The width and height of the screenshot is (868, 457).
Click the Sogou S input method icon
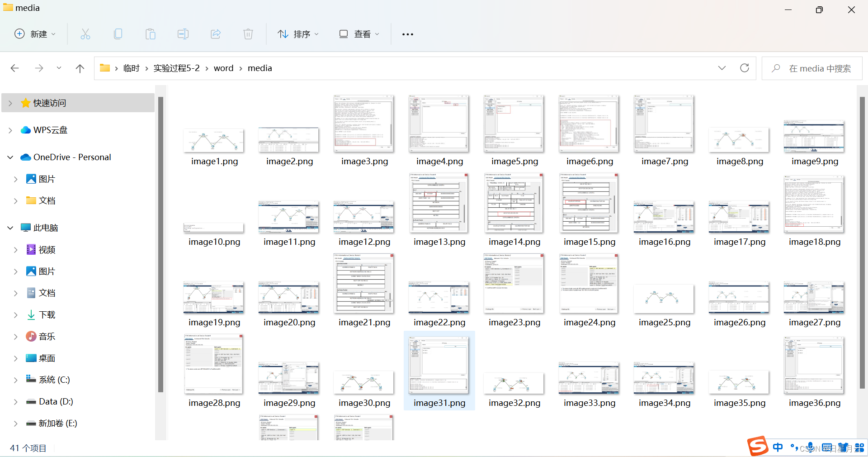(x=758, y=446)
